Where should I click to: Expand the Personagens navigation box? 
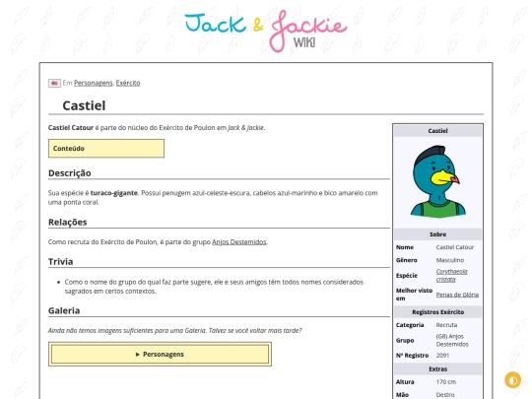(x=160, y=355)
